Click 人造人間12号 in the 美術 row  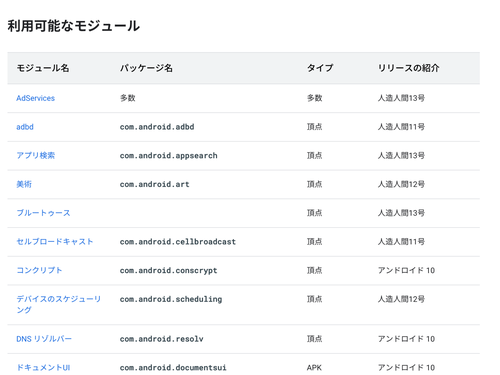(401, 184)
